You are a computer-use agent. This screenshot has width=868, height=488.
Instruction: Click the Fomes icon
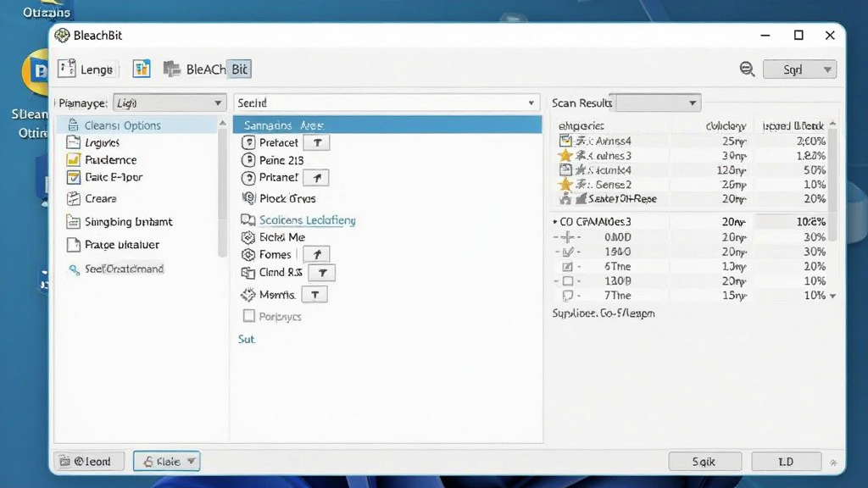(x=248, y=254)
